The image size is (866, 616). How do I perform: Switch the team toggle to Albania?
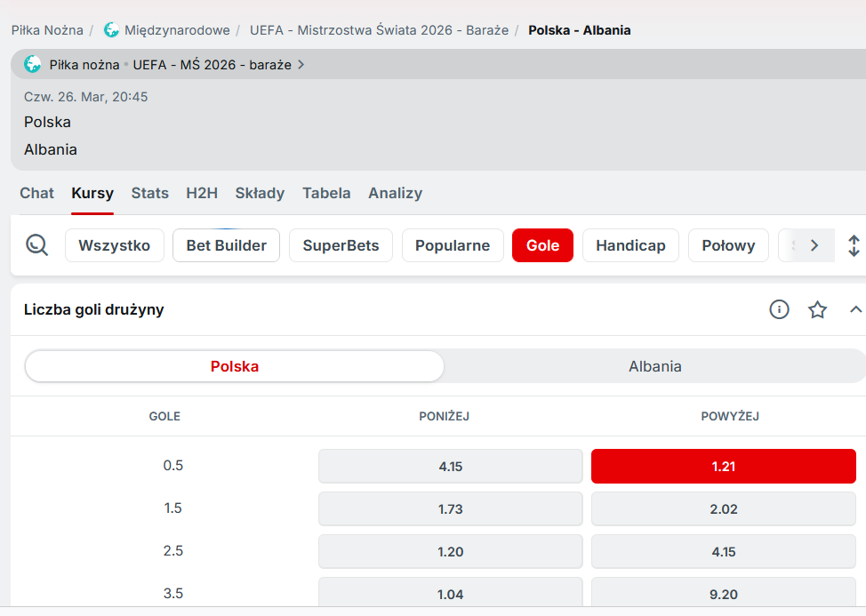point(654,366)
